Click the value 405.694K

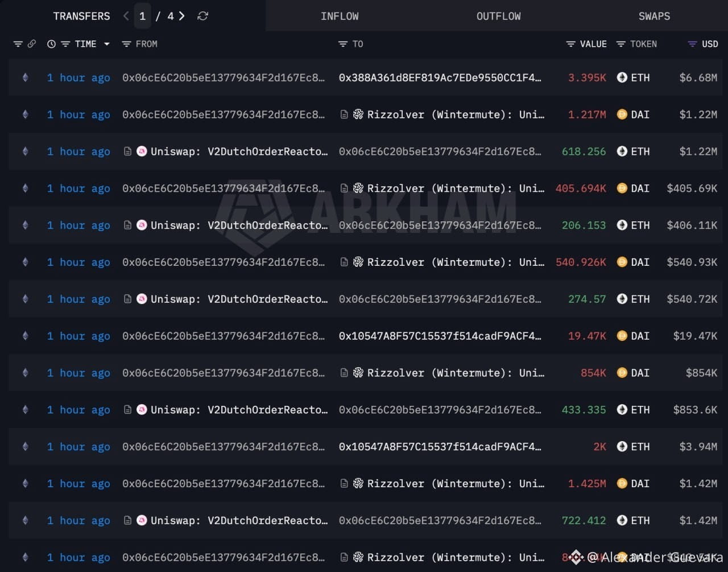tap(581, 188)
